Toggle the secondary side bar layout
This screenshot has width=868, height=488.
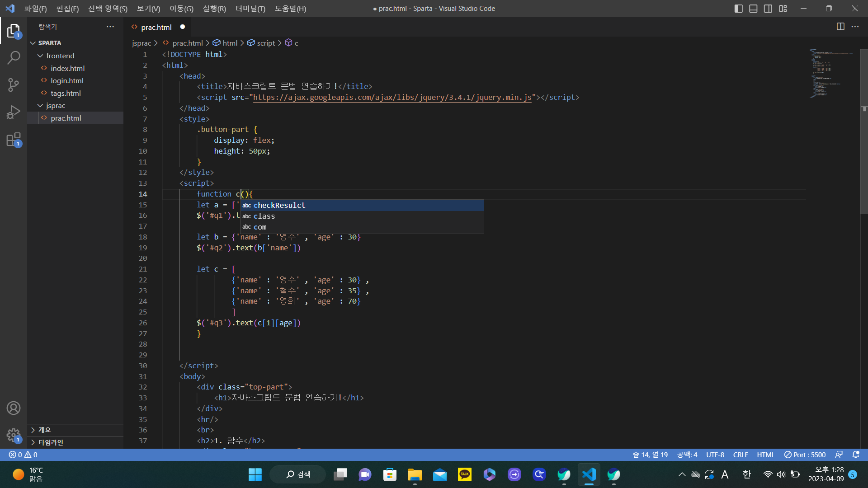(768, 9)
